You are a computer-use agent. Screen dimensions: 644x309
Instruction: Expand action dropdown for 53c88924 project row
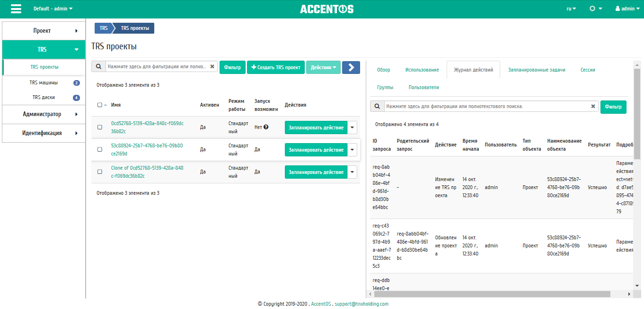(x=353, y=150)
